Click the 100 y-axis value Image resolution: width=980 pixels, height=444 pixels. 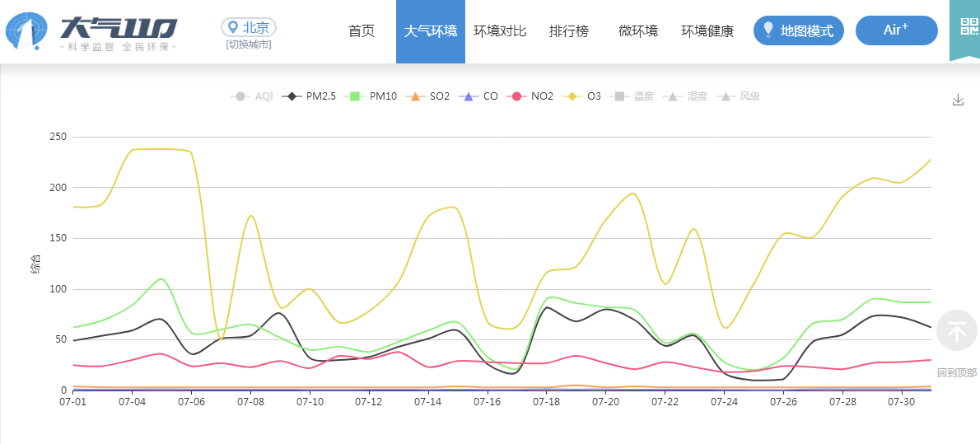(59, 289)
